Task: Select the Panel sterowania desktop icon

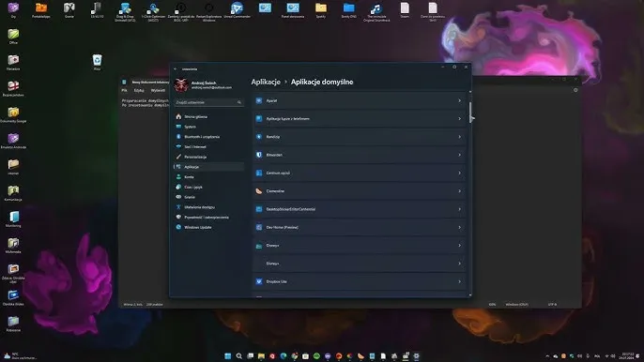Action: click(293, 10)
